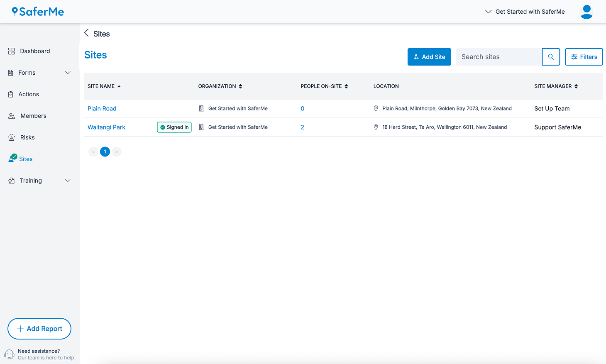The width and height of the screenshot is (606, 364).
Task: Click the Members people icon in sidebar
Action: click(12, 116)
